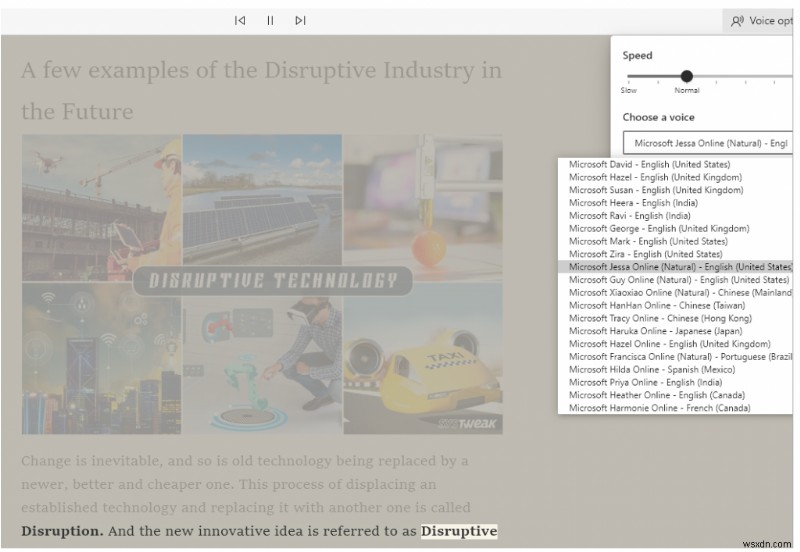The height and width of the screenshot is (552, 800).
Task: Select Microsoft Zira - English (United States)
Action: click(676, 254)
